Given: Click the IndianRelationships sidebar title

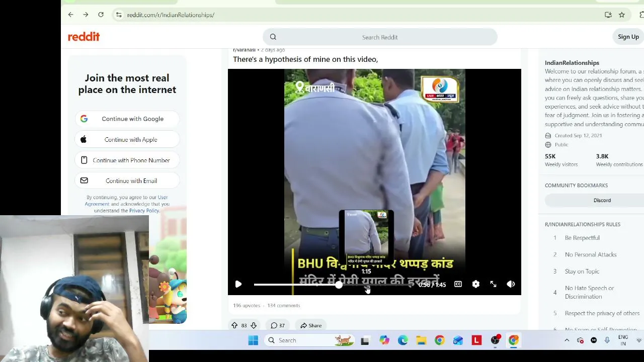Looking at the screenshot, I should point(572,63).
